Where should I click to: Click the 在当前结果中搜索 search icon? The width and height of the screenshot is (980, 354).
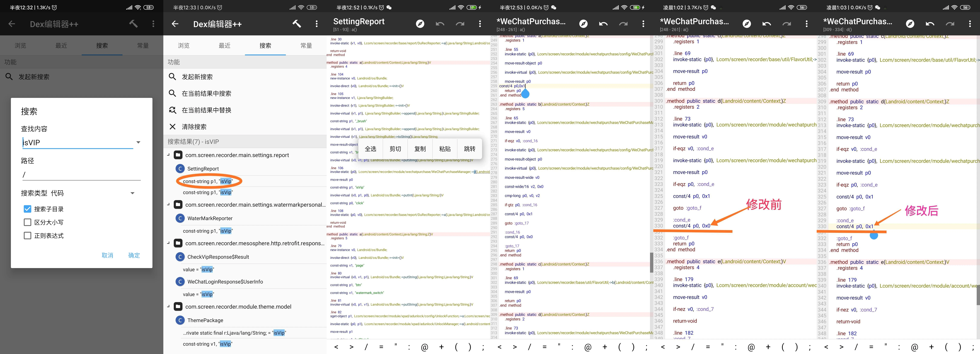click(x=172, y=93)
